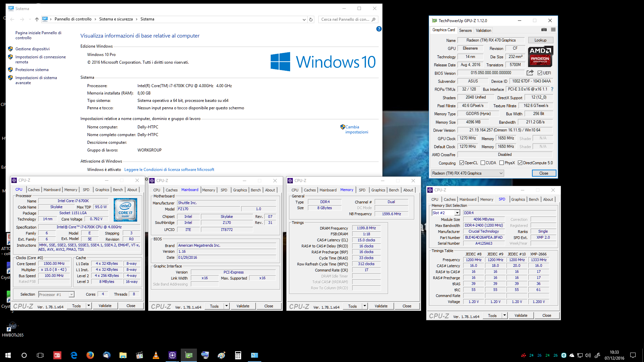Open the red news app taskbar icon

pyautogui.click(x=57, y=355)
